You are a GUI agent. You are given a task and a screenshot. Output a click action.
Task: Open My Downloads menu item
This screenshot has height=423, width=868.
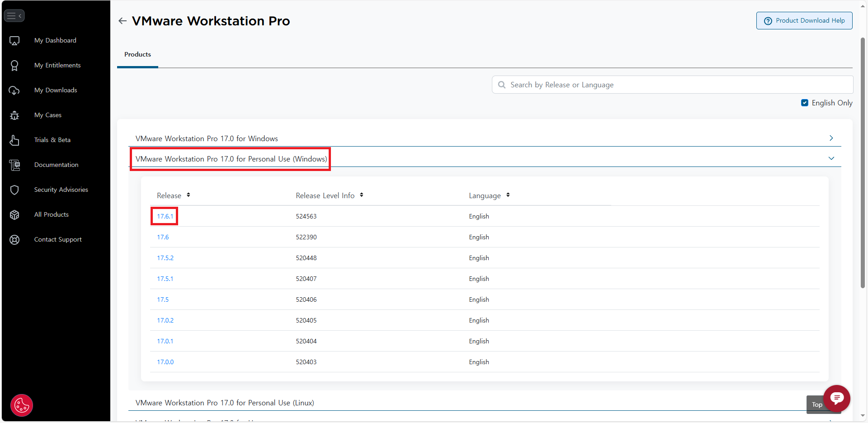(x=56, y=90)
